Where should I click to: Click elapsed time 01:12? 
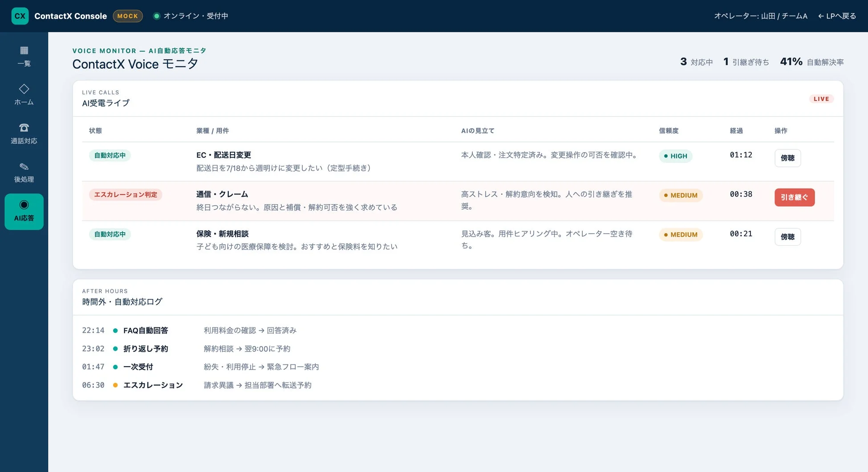pos(741,155)
